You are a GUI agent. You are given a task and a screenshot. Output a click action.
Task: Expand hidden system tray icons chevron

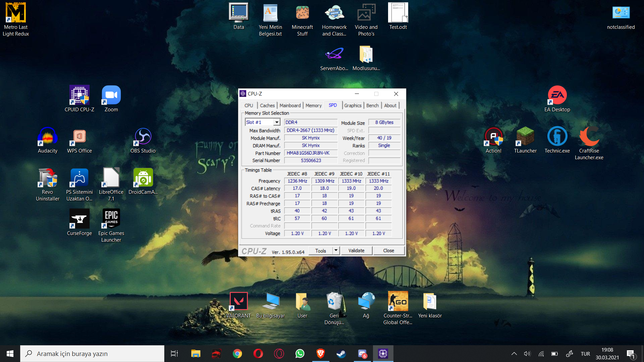[514, 354]
